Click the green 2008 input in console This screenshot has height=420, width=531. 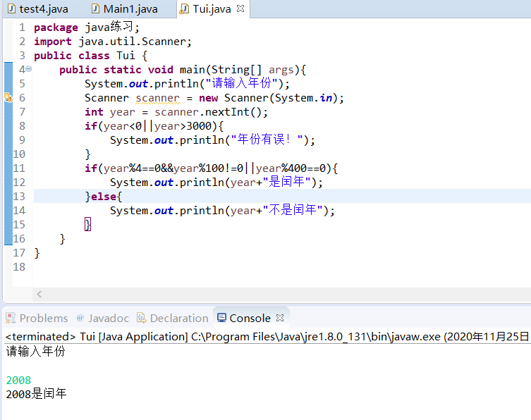pyautogui.click(x=18, y=380)
